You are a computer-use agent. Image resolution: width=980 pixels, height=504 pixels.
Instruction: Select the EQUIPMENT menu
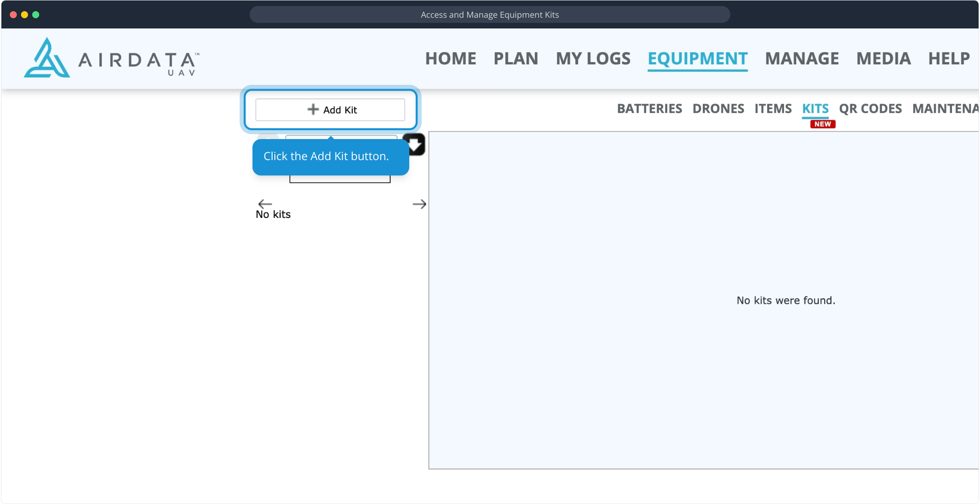point(697,59)
